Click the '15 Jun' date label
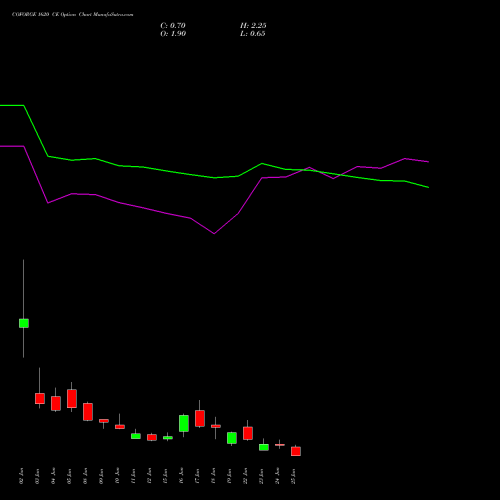The height and width of the screenshot is (500, 500). pyautogui.click(x=166, y=476)
